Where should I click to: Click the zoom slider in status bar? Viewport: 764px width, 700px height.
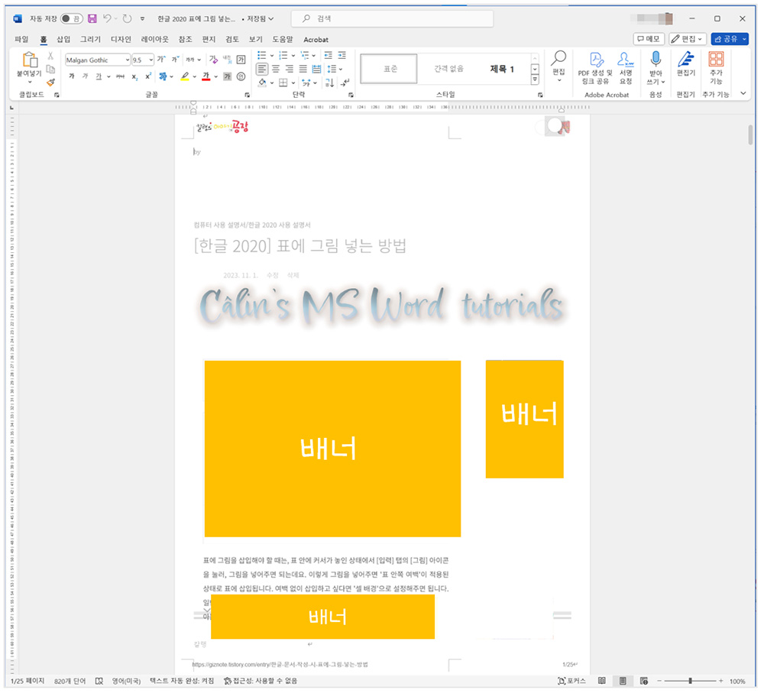690,681
